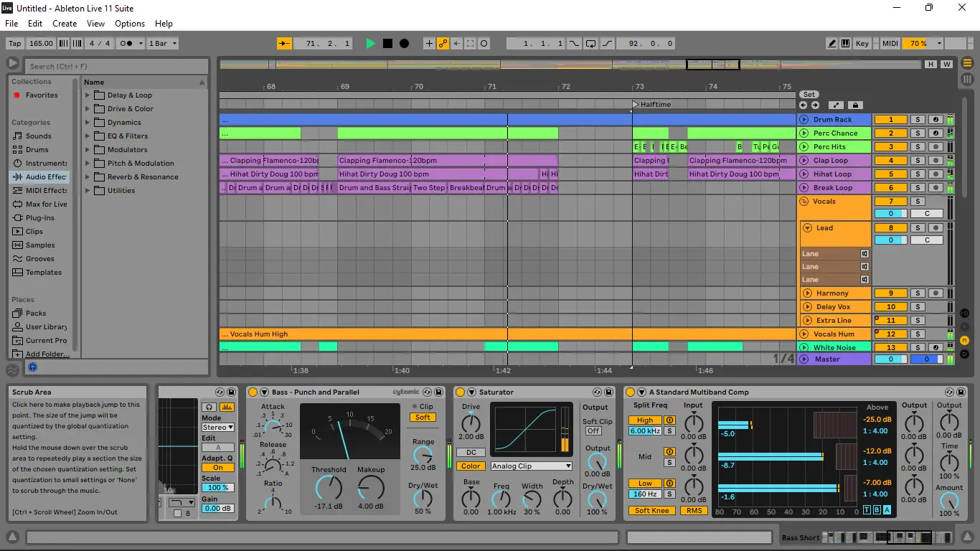Viewport: 980px width, 551px height.
Task: Toggle the Draw Mode pencil icon
Action: [831, 44]
